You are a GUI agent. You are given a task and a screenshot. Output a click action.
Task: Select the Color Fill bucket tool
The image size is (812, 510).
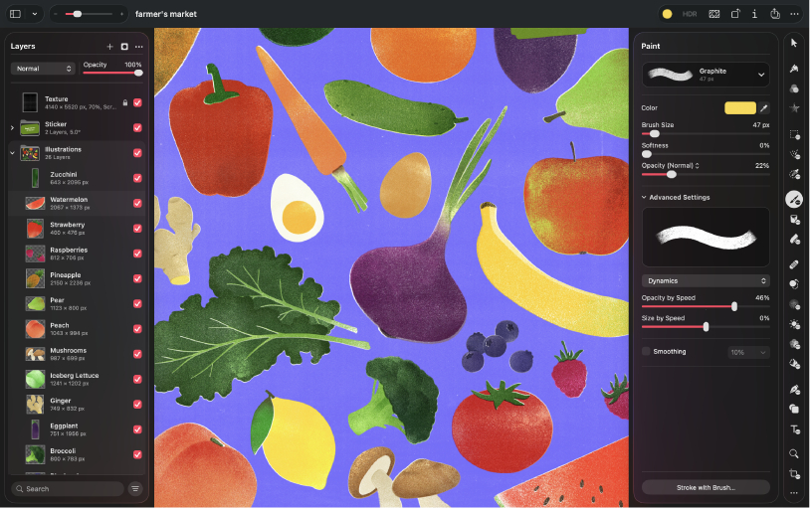click(x=795, y=220)
